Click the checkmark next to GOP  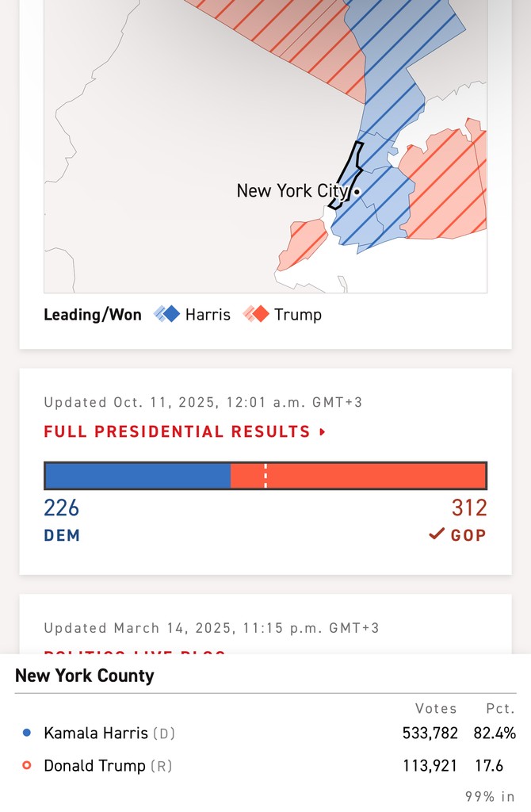[437, 534]
